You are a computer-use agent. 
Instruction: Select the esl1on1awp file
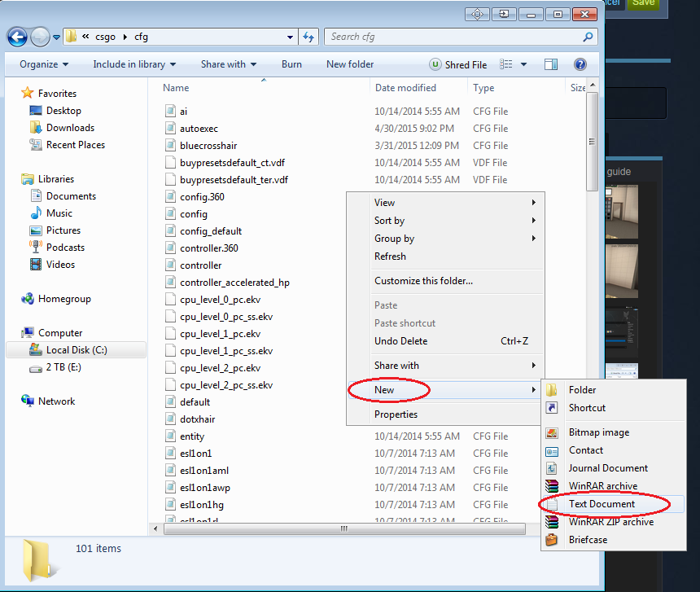click(205, 488)
